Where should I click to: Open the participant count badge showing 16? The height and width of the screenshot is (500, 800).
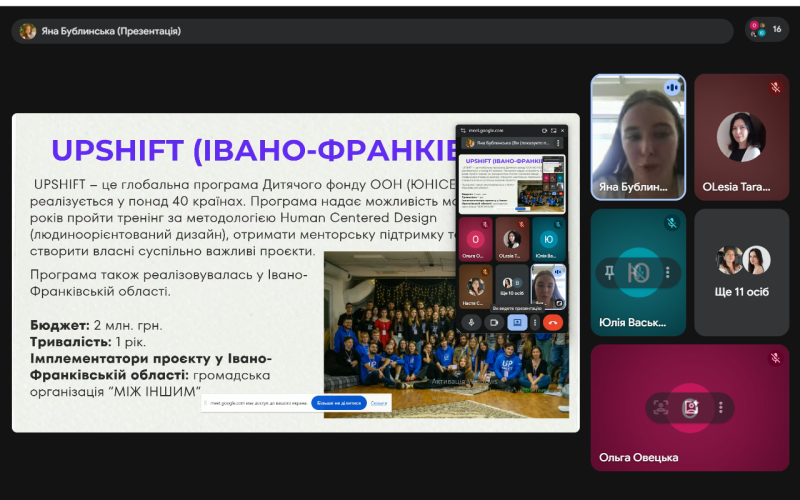coord(767,30)
